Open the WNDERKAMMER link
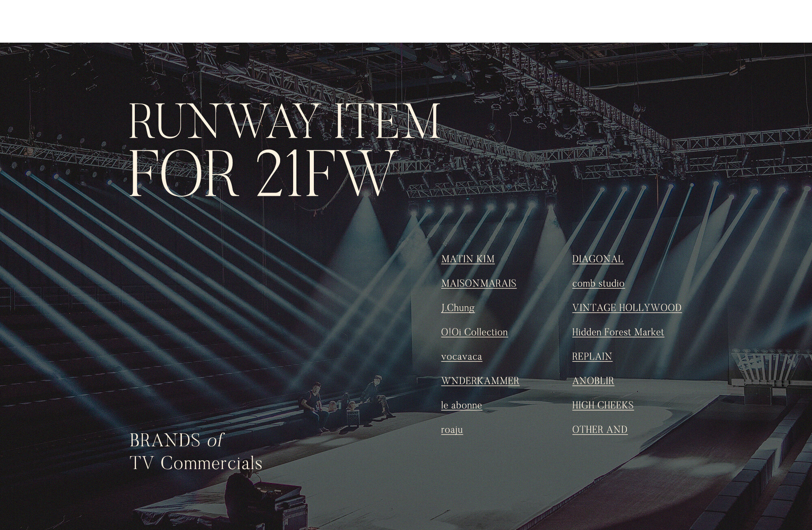812x530 pixels. coord(480,381)
